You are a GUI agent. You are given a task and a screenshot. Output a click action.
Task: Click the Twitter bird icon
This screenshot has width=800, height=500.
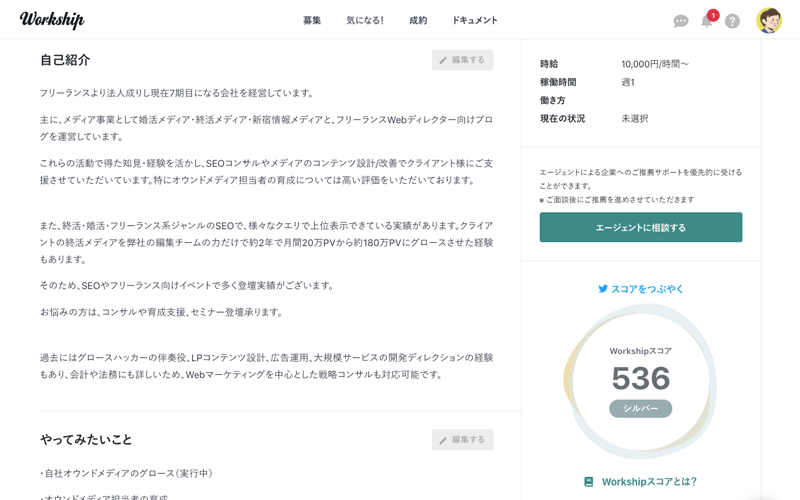pyautogui.click(x=603, y=289)
